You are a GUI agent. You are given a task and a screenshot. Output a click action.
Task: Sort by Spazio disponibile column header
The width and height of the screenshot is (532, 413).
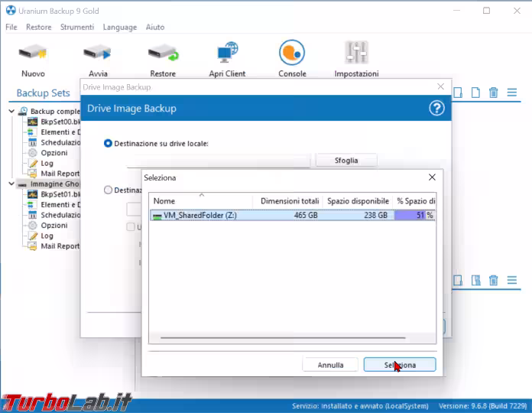click(x=358, y=201)
